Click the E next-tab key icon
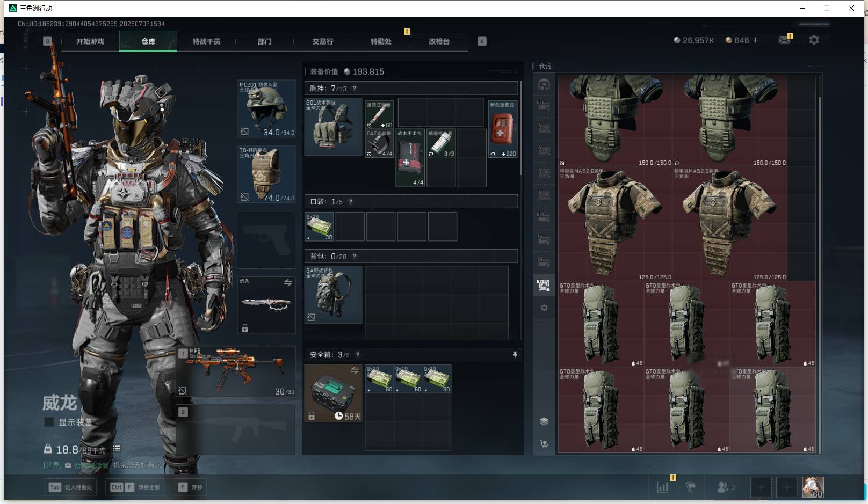This screenshot has height=504, width=868. (x=482, y=41)
